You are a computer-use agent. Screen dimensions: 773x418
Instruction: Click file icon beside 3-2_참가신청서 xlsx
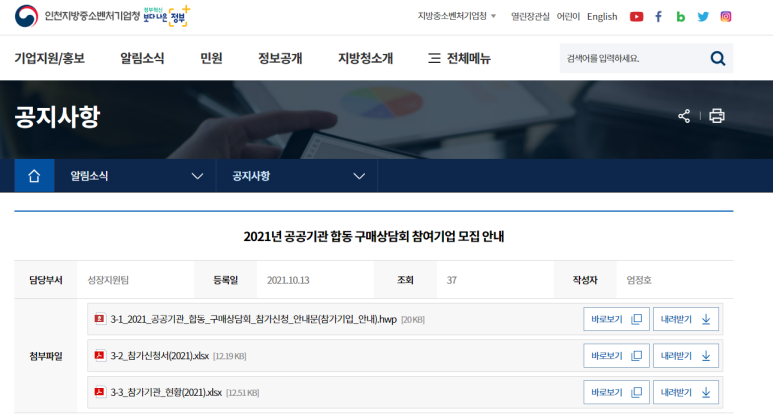coord(100,355)
